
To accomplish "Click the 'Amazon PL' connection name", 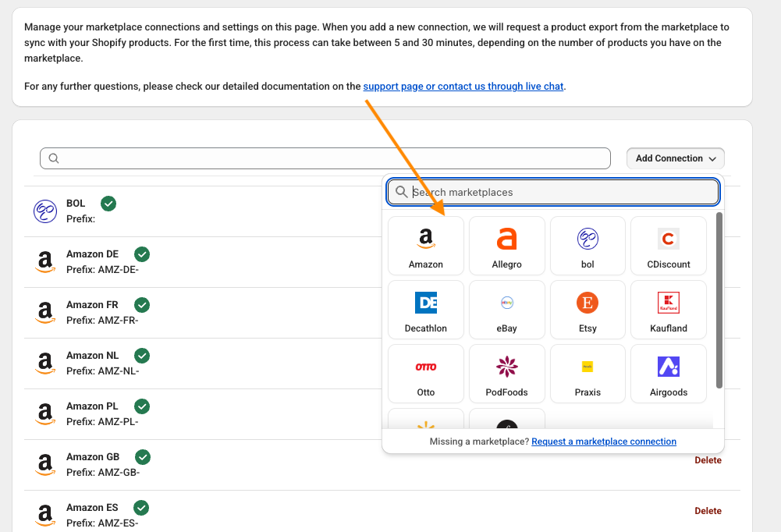I will click(x=92, y=406).
